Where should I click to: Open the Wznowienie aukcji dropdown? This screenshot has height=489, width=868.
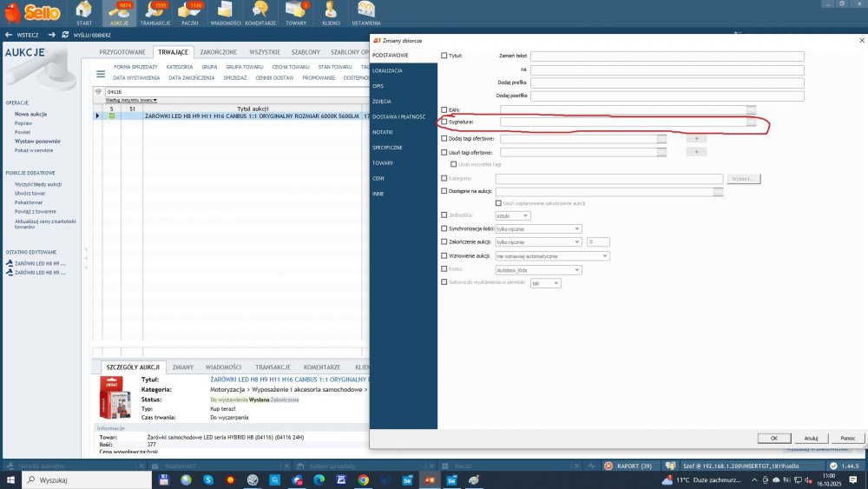552,256
